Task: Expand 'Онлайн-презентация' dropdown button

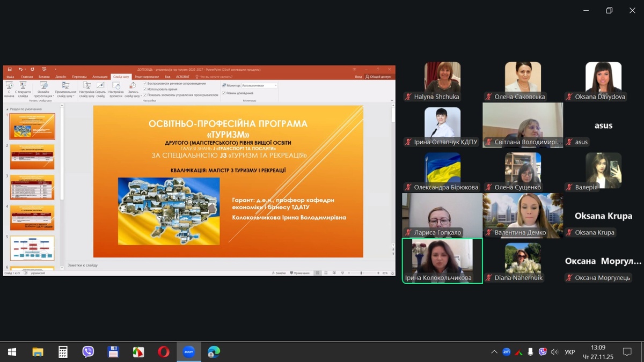Action: [x=44, y=89]
